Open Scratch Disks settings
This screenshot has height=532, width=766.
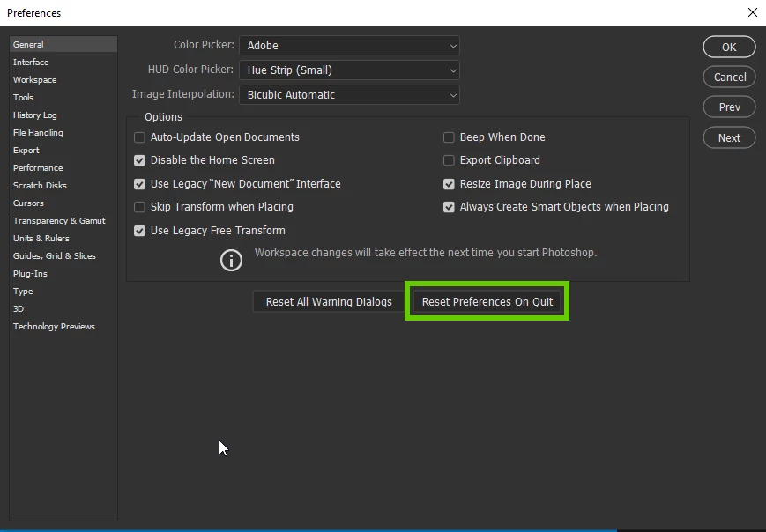click(x=63, y=186)
